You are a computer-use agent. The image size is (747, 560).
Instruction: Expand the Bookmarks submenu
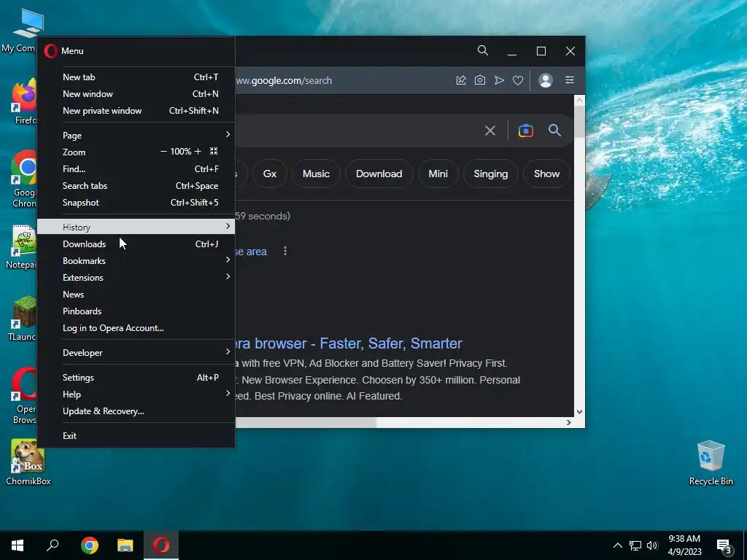pyautogui.click(x=136, y=260)
